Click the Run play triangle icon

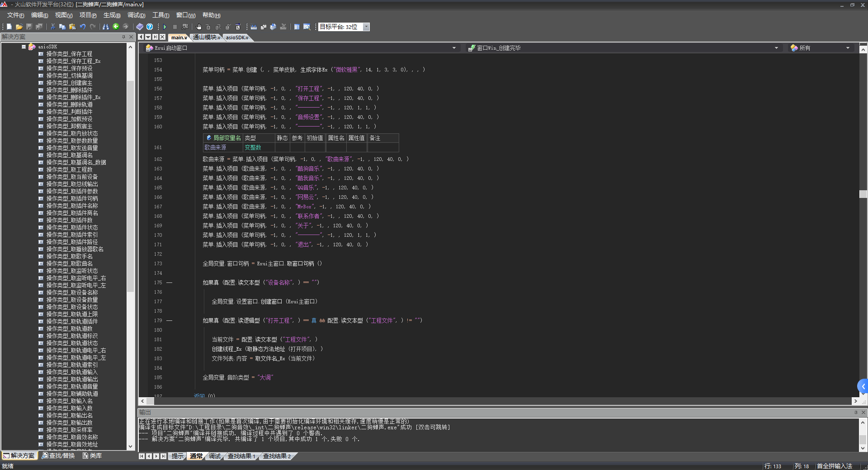(165, 27)
